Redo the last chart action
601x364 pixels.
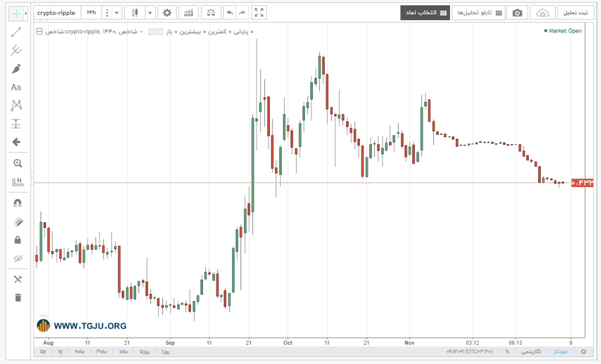(242, 13)
